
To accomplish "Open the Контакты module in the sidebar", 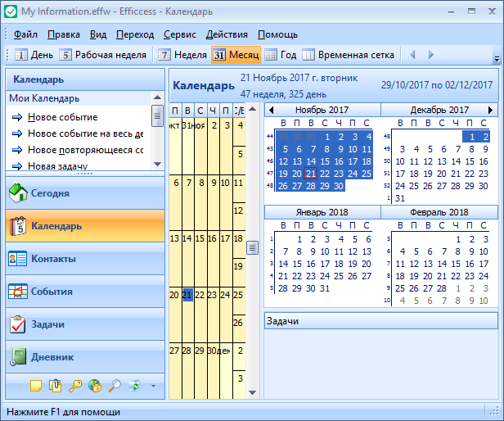I will [53, 259].
